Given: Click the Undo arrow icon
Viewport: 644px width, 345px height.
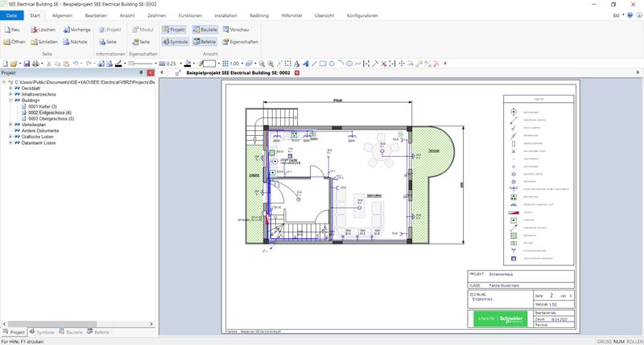Looking at the screenshot, I should [x=76, y=64].
